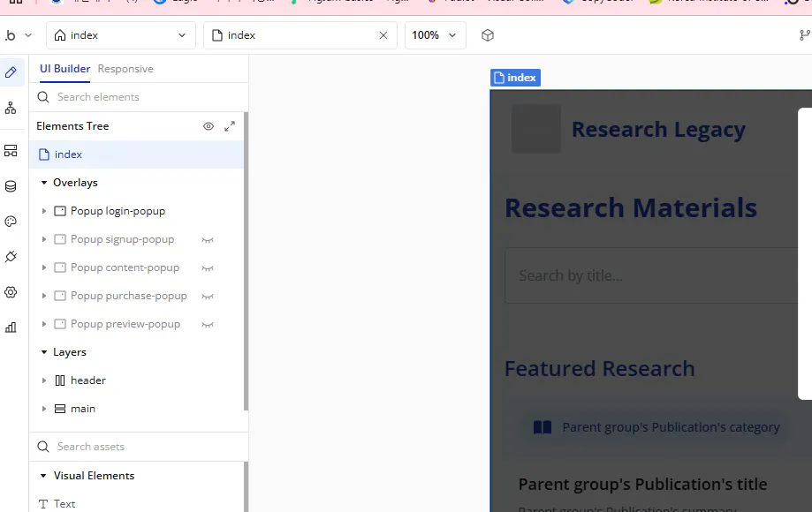Switch to the Responsive tab

tap(125, 69)
